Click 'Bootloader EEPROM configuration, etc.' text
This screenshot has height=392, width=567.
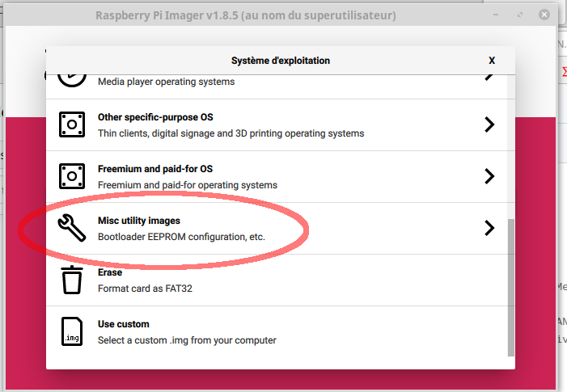(x=181, y=237)
